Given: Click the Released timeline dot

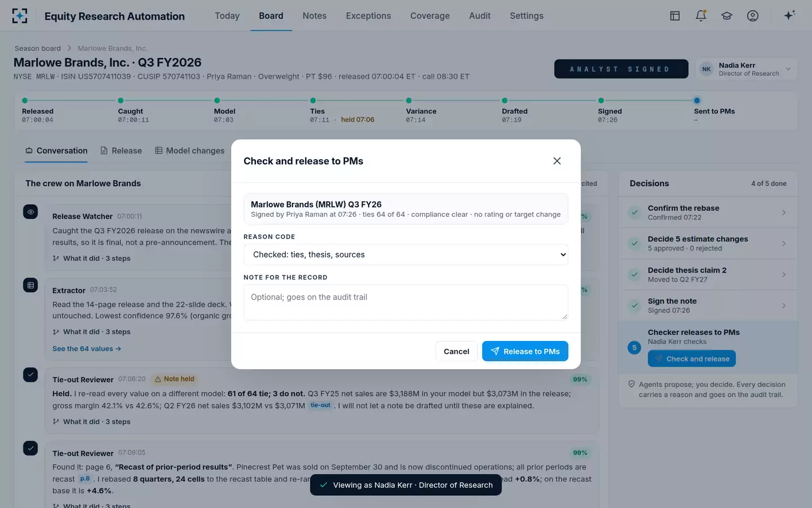Looking at the screenshot, I should [x=25, y=100].
